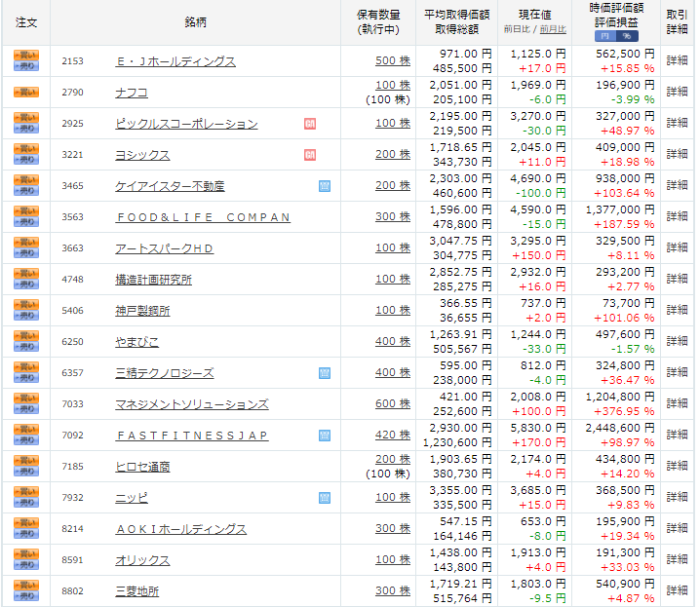
Task: Click the blue icon beside ケイアイスター不動産
Action: coord(325,186)
